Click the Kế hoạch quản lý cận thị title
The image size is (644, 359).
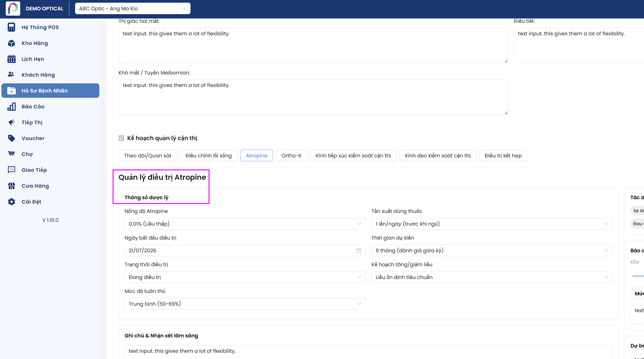point(162,138)
